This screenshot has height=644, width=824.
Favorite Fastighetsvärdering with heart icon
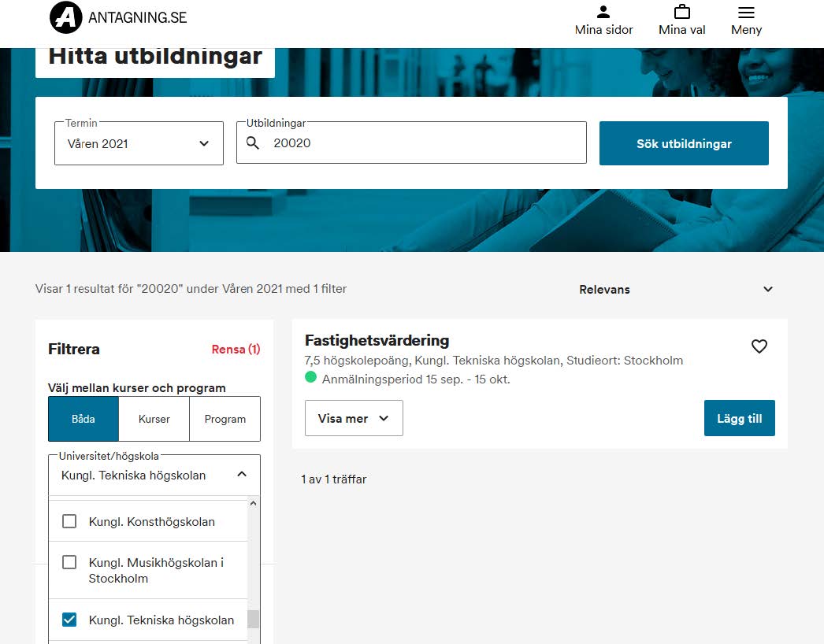click(759, 346)
